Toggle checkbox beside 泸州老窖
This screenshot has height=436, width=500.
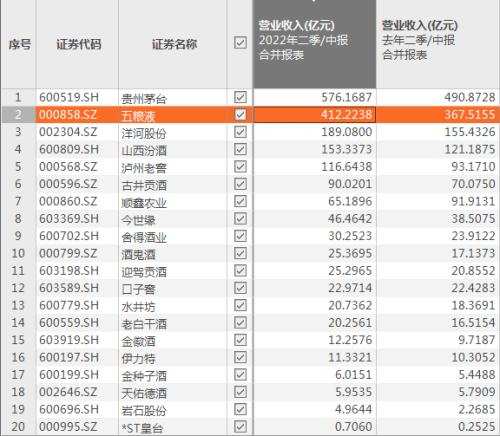pyautogui.click(x=240, y=166)
